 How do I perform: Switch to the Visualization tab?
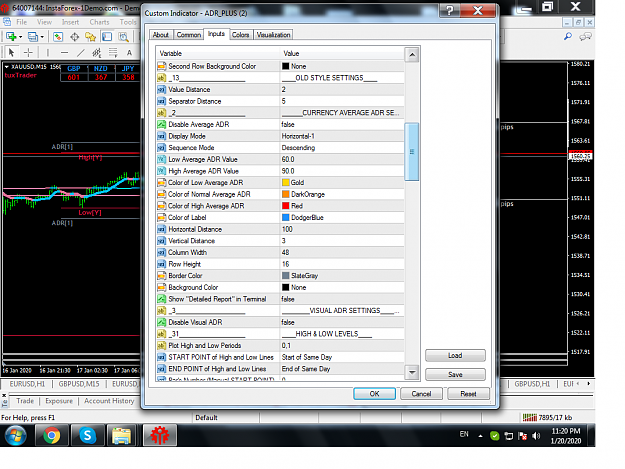273,35
